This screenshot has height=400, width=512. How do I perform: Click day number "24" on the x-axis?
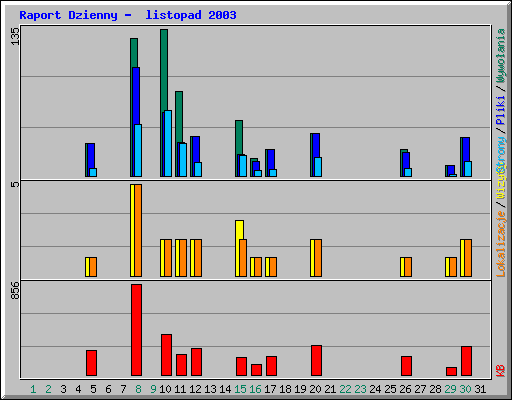pyautogui.click(x=375, y=389)
